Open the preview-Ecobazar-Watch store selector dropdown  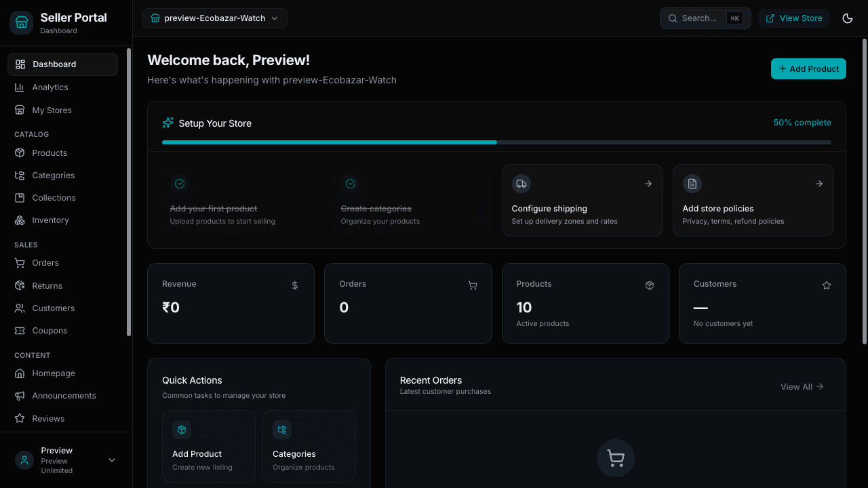click(215, 18)
